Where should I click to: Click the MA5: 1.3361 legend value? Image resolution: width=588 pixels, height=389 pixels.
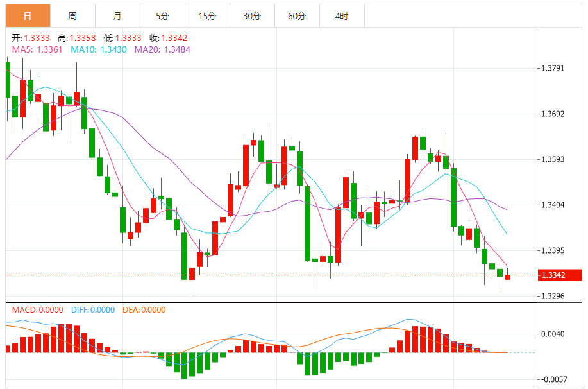[37, 49]
